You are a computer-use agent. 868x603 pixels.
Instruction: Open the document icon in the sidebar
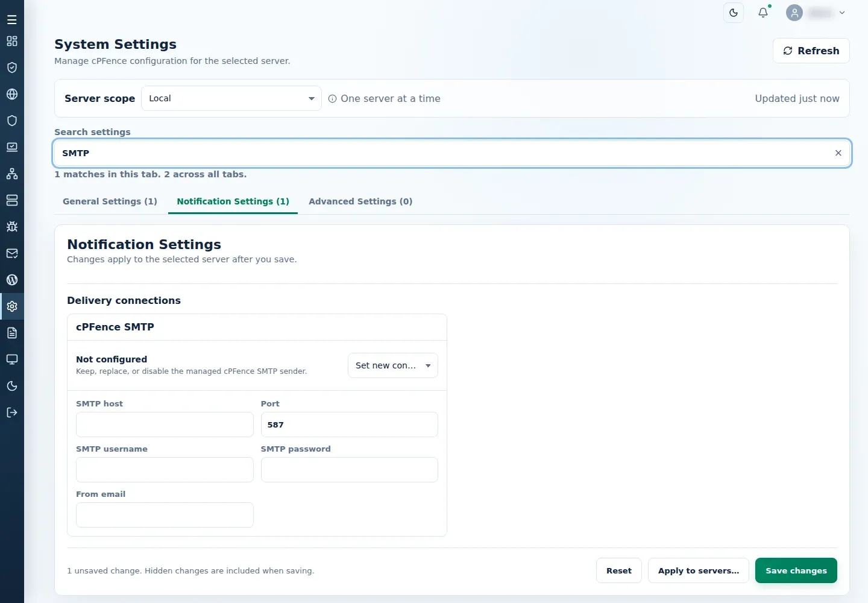click(x=12, y=333)
